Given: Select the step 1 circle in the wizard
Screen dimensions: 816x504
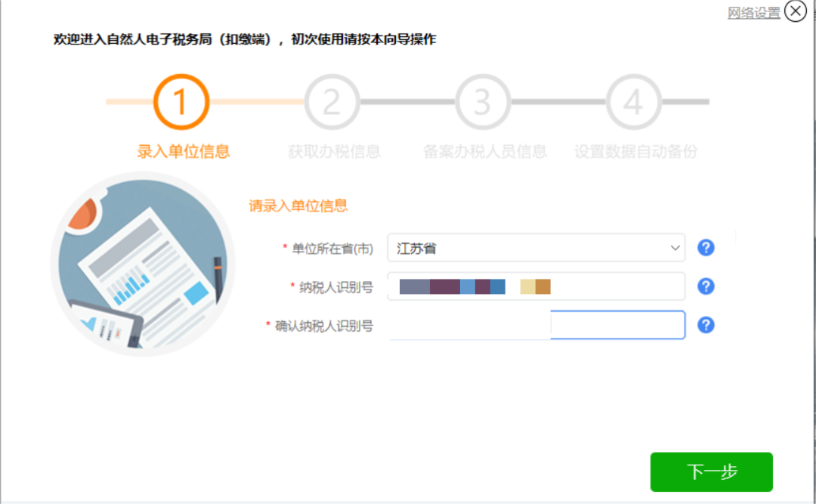Looking at the screenshot, I should click(x=181, y=102).
